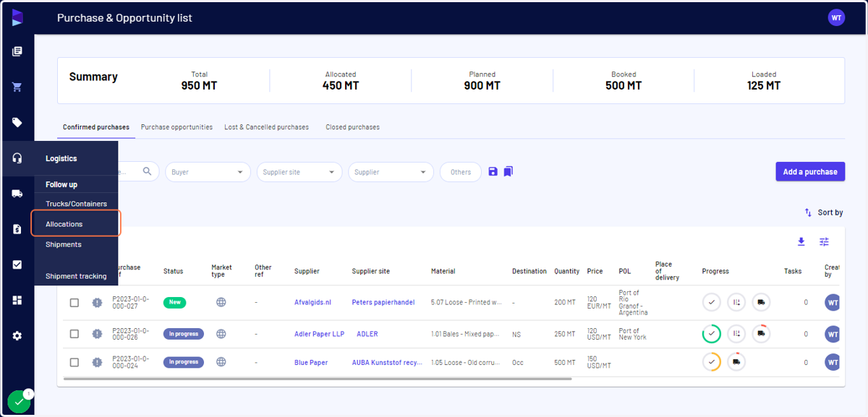This screenshot has width=868, height=417.
Task: Select Shipment tracking in Logistics menu
Action: click(76, 276)
